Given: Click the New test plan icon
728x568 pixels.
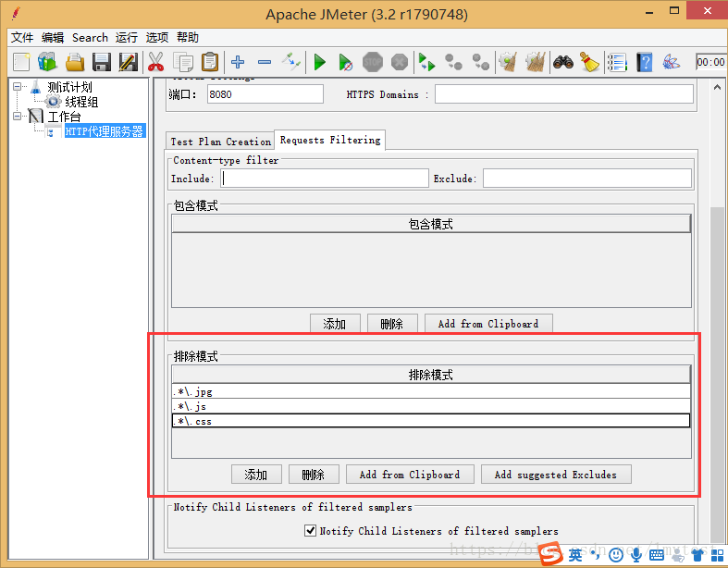Looking at the screenshot, I should [x=21, y=62].
